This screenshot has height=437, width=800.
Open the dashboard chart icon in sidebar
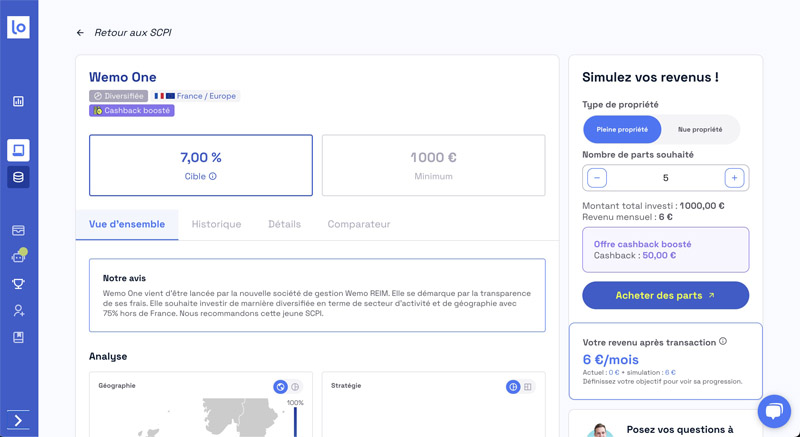click(x=18, y=101)
